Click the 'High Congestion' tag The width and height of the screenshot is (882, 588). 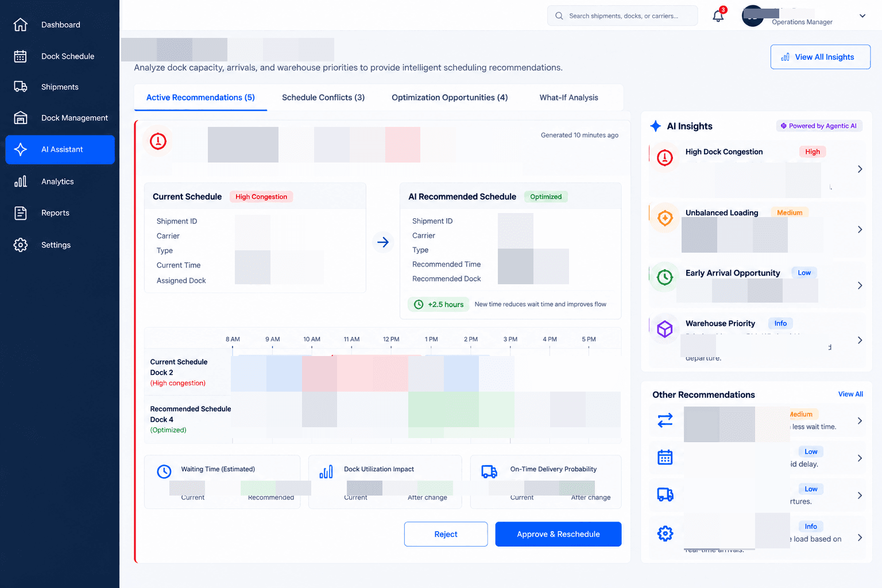(261, 197)
